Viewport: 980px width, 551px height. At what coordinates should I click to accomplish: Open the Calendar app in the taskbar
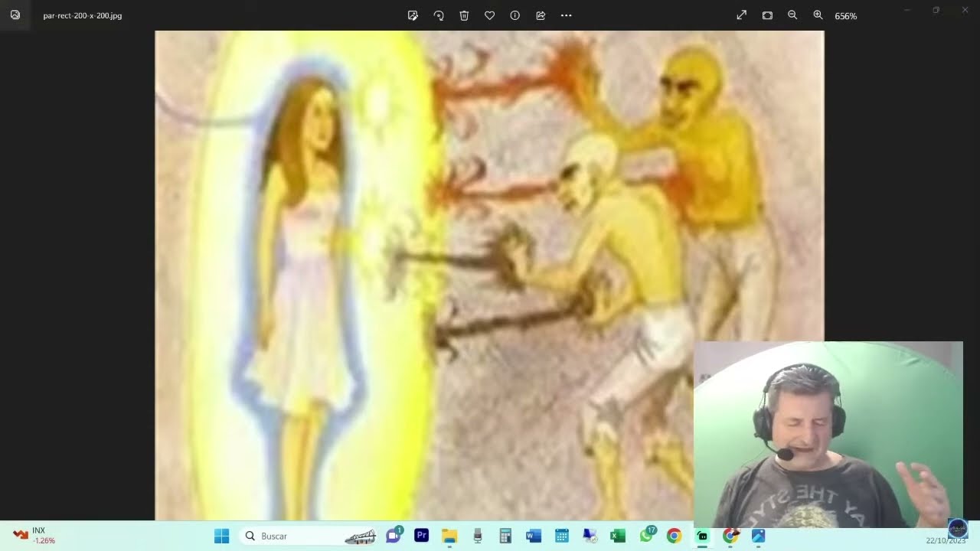click(561, 536)
